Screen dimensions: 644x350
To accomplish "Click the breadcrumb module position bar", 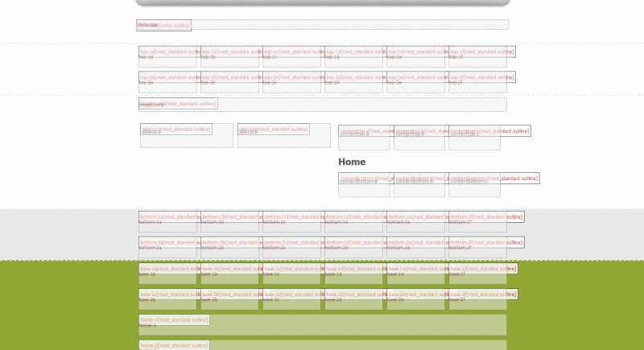I will coord(322,104).
